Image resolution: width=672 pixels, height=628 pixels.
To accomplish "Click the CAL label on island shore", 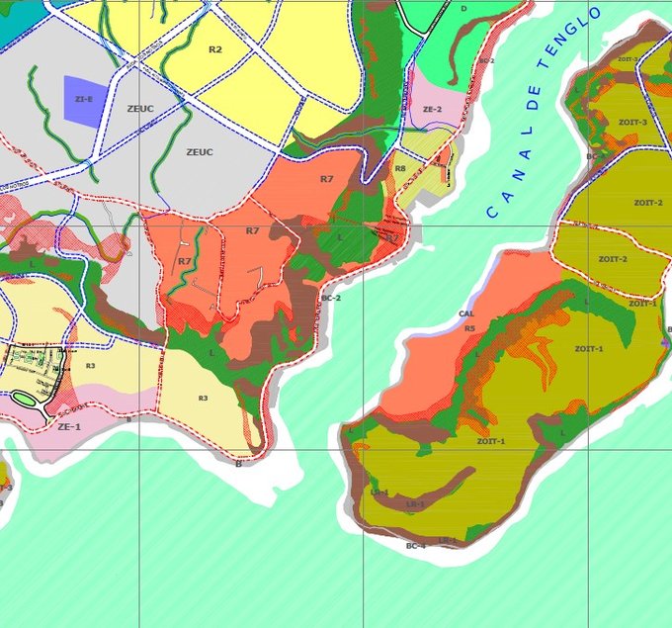I will (x=467, y=314).
